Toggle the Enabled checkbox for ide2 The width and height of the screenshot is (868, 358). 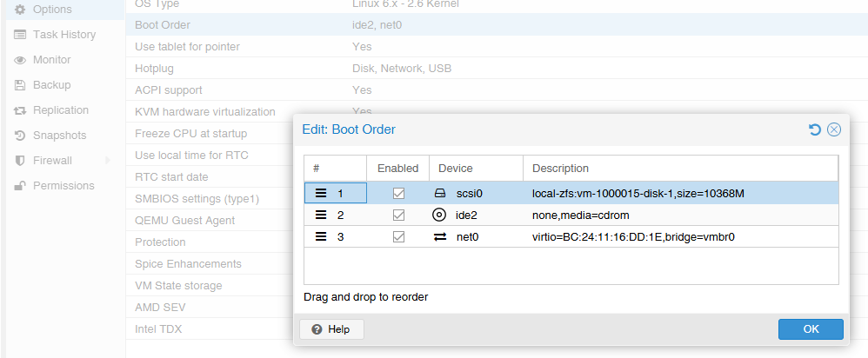[398, 215]
